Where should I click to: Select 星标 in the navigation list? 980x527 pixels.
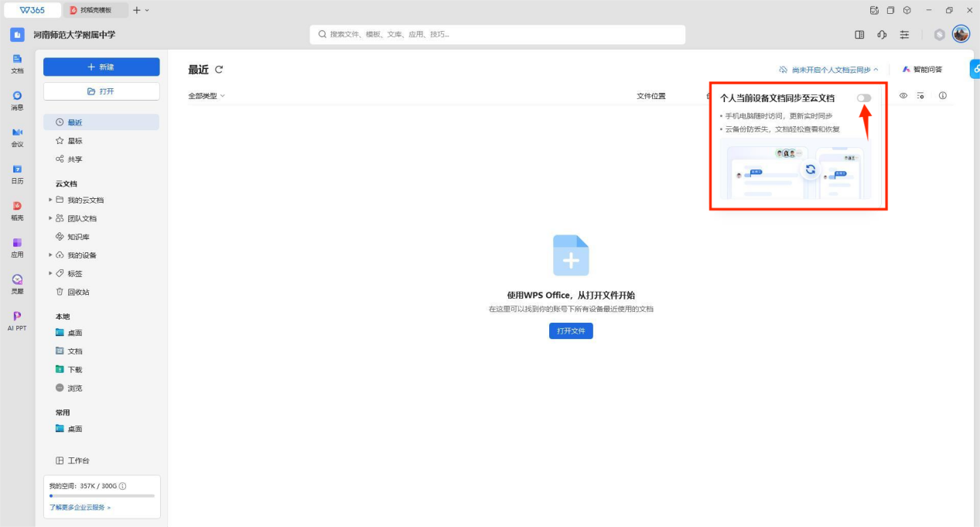[74, 141]
